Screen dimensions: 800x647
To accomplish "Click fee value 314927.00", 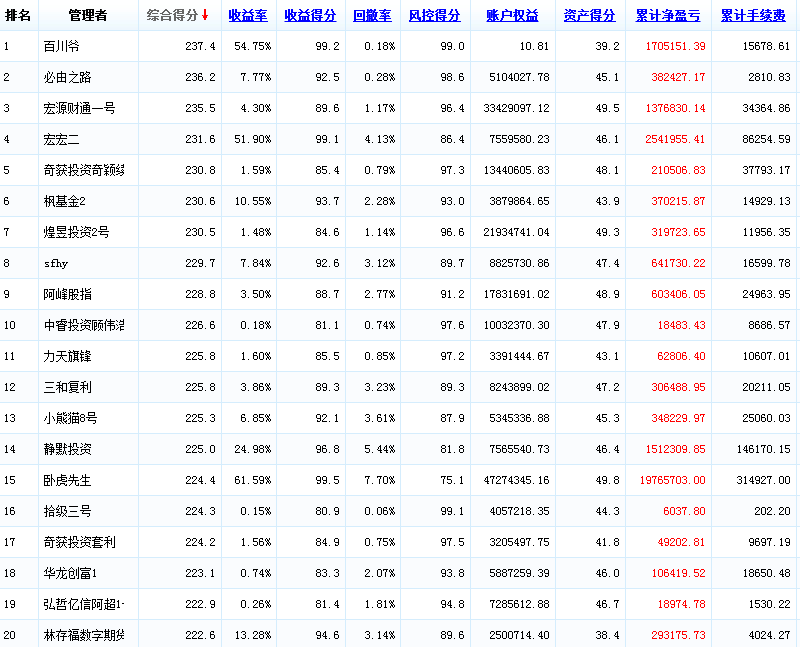I will 763,480.
